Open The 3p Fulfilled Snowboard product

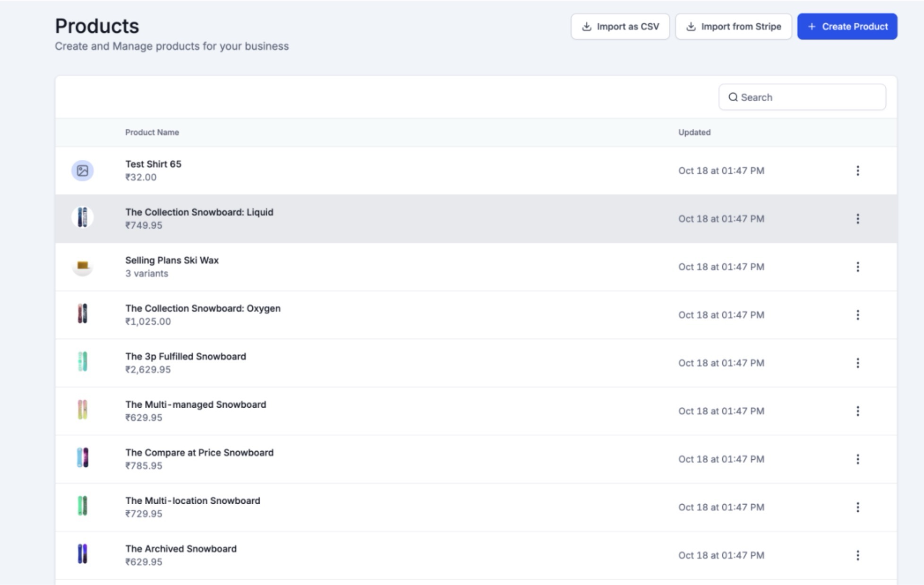(185, 356)
